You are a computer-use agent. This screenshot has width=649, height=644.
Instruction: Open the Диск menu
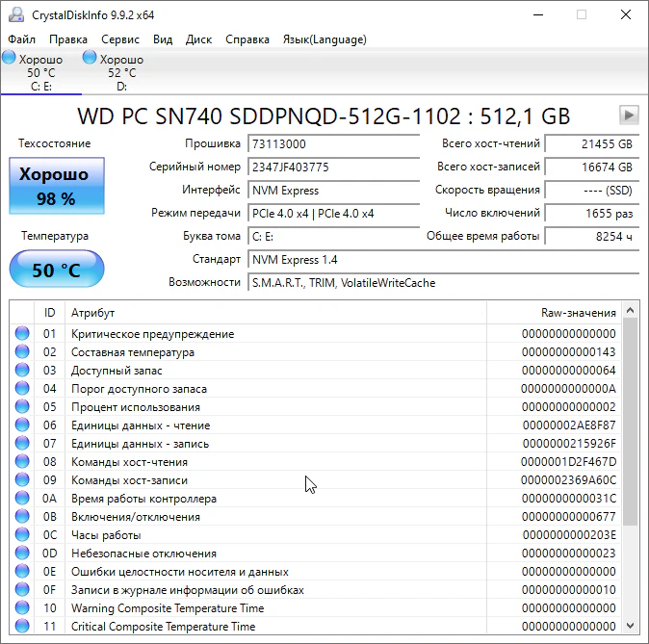click(198, 39)
